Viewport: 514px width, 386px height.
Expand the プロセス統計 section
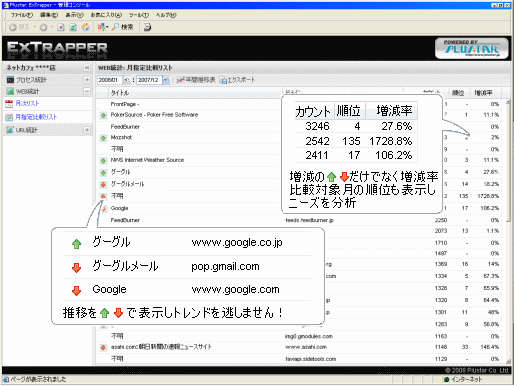coord(87,80)
